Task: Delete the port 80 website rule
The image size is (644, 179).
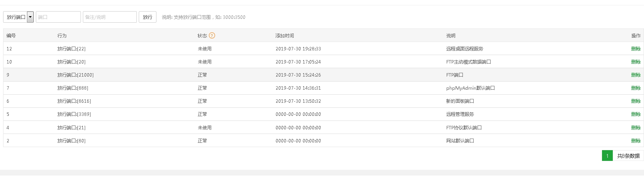Action: pyautogui.click(x=636, y=141)
